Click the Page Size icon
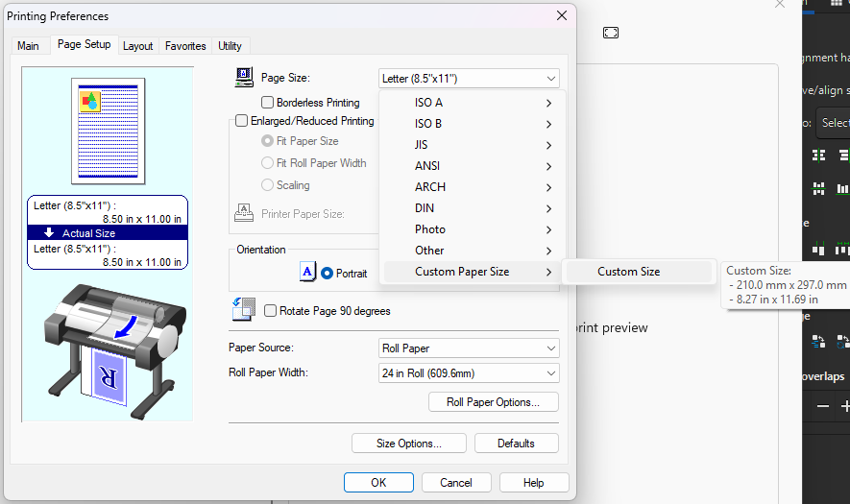 tap(244, 79)
